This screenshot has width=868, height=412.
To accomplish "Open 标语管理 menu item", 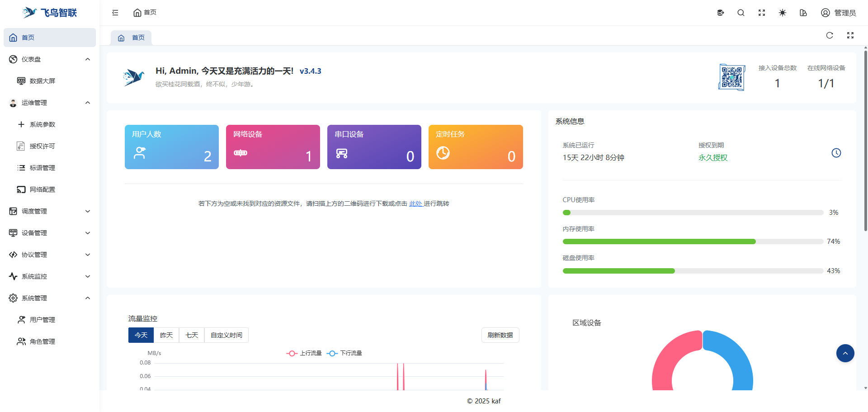I will point(50,168).
